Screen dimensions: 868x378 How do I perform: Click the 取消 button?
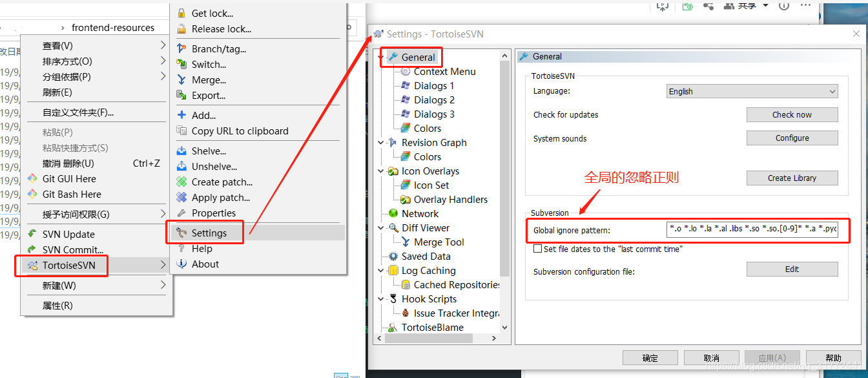point(712,358)
